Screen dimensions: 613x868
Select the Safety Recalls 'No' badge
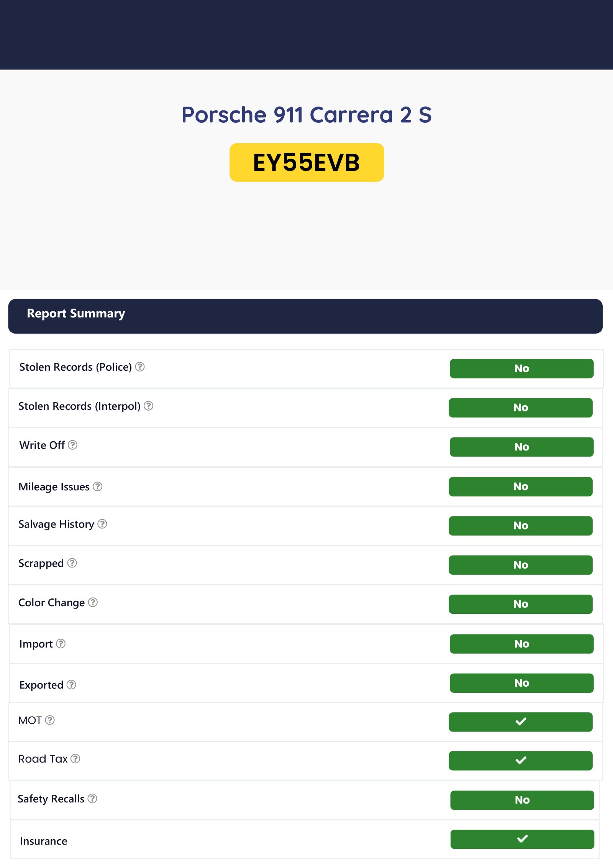pos(522,800)
